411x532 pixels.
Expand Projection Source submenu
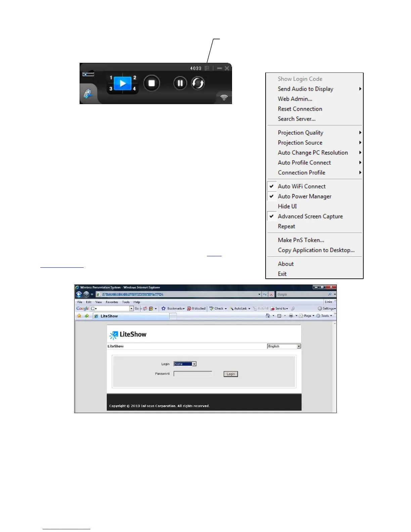(x=314, y=143)
